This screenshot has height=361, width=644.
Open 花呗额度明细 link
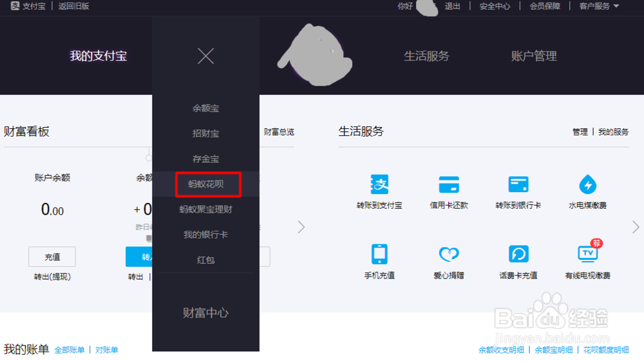click(x=606, y=350)
